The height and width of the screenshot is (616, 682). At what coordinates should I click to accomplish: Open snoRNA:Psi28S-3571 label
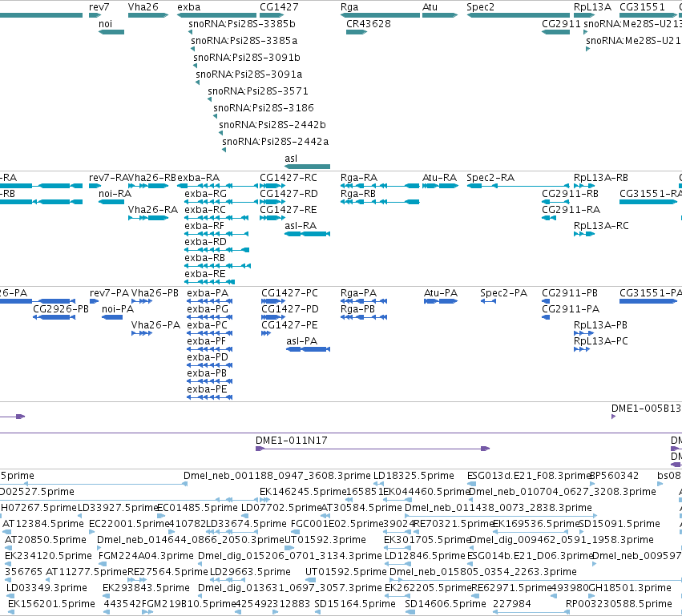258,91
